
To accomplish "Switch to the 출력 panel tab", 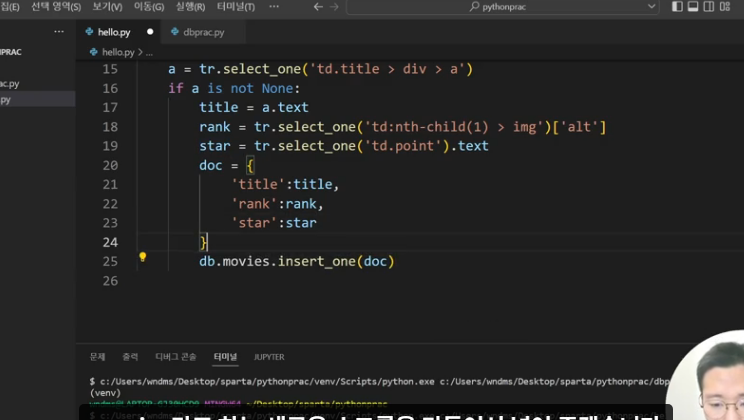I will click(130, 357).
